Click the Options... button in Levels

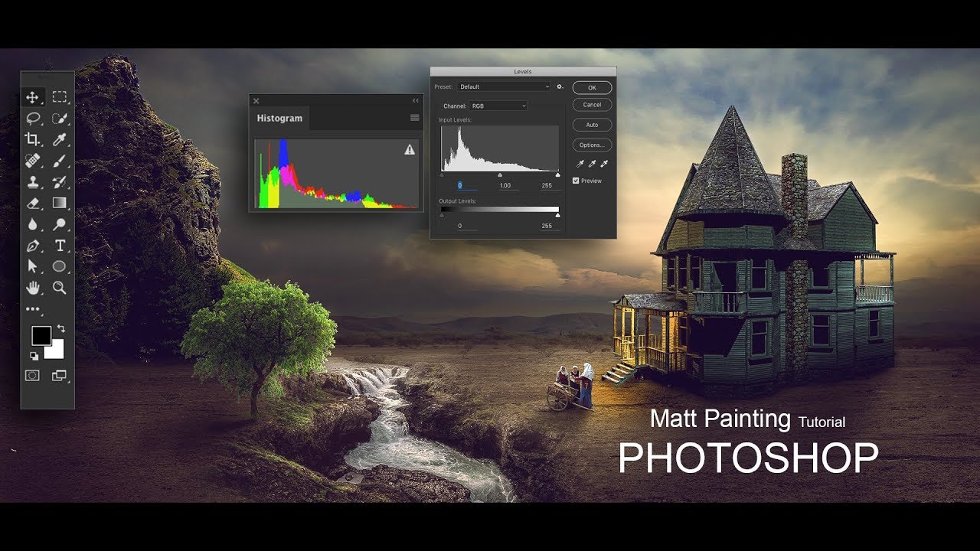point(592,145)
